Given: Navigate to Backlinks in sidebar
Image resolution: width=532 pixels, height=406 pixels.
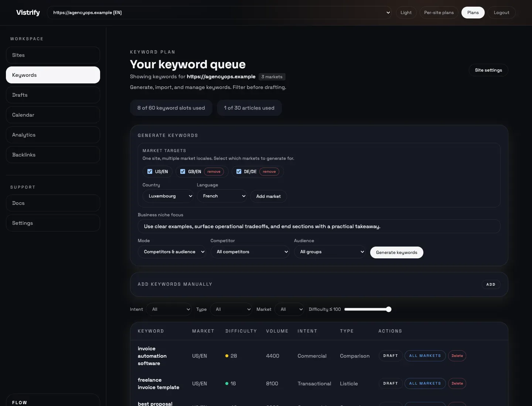Looking at the screenshot, I should click(53, 155).
